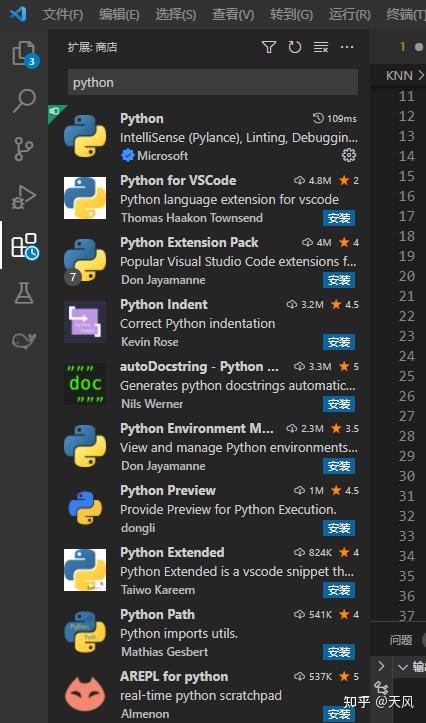Expand the bottom panel chevron arrow
The height and width of the screenshot is (723, 426).
(x=381, y=666)
